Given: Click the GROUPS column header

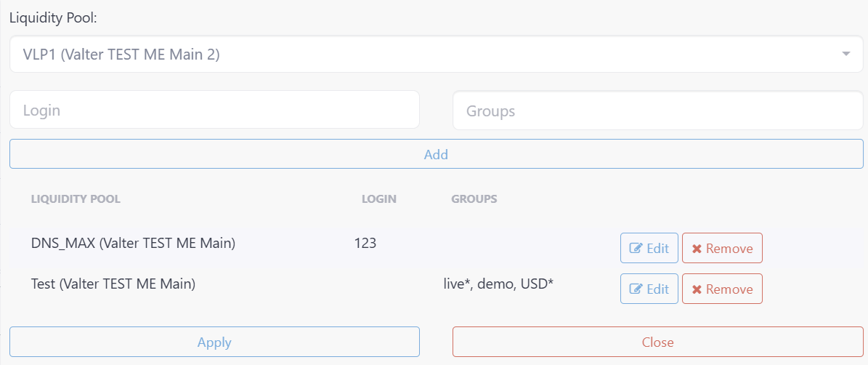Looking at the screenshot, I should [474, 198].
